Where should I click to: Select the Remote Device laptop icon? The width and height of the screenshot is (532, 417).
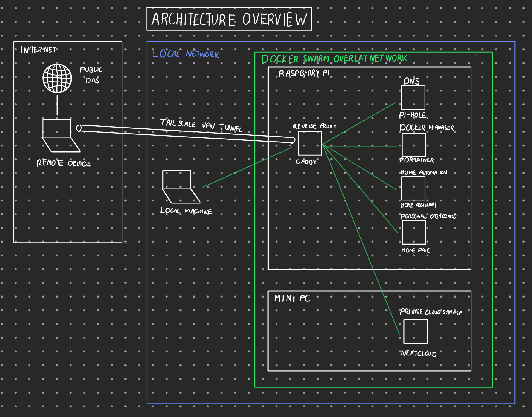click(61, 136)
